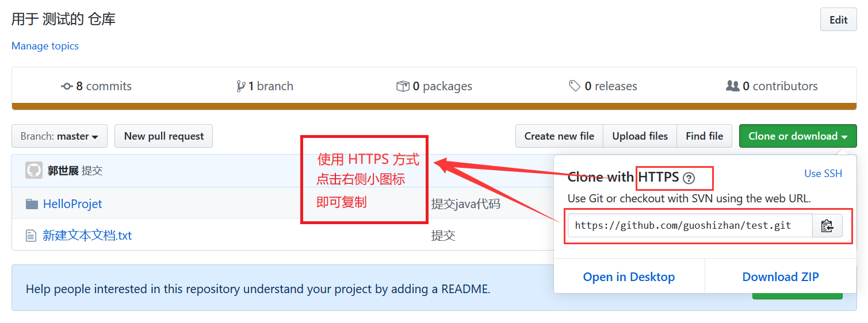The image size is (868, 323).
Task: Click the HelloProjet folder icon
Action: [32, 204]
